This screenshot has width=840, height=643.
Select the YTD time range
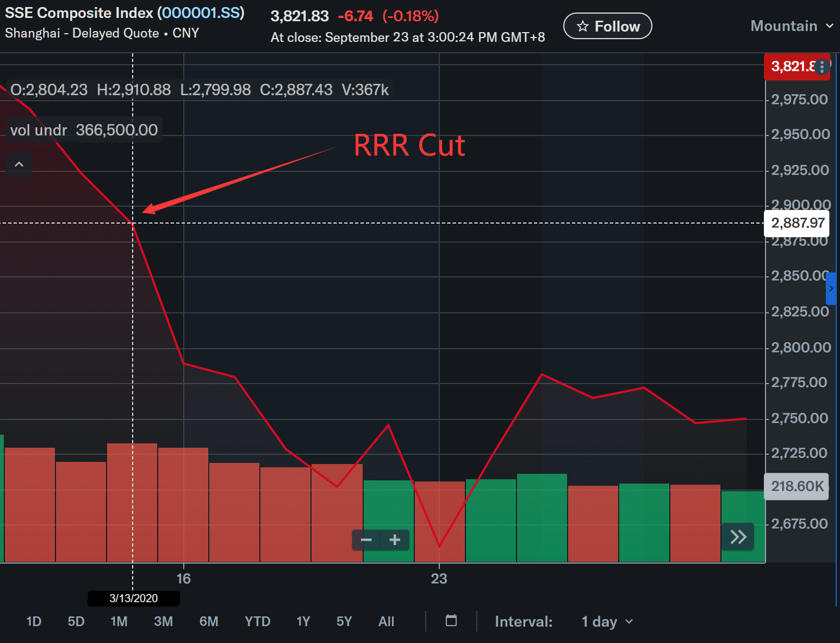[x=257, y=621]
